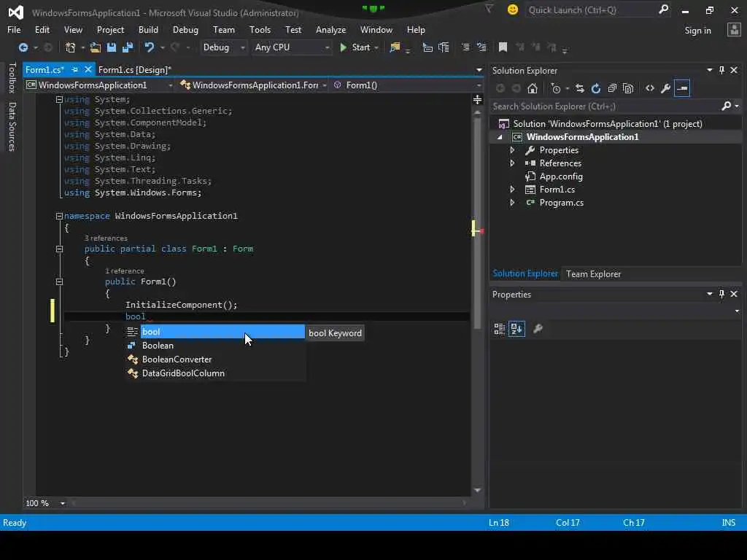The height and width of the screenshot is (560, 747).
Task: Click the View Code icon in Solution Explorer
Action: [x=650, y=88]
